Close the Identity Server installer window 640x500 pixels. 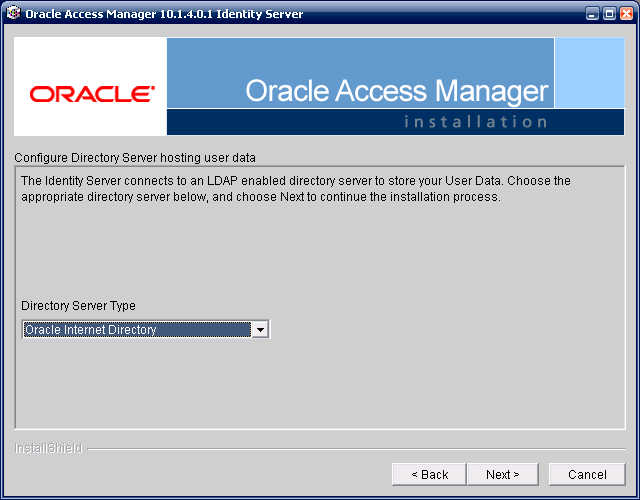(627, 13)
